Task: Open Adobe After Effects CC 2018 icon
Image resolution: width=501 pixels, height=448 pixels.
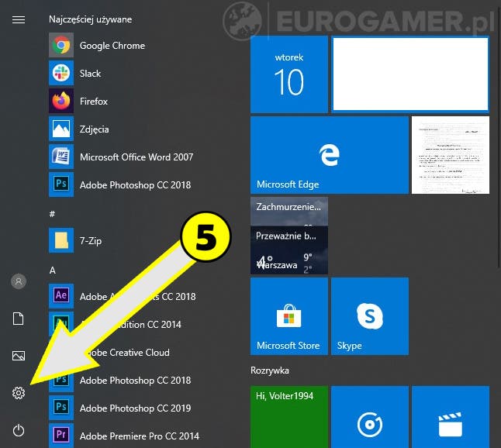Action: [x=61, y=296]
